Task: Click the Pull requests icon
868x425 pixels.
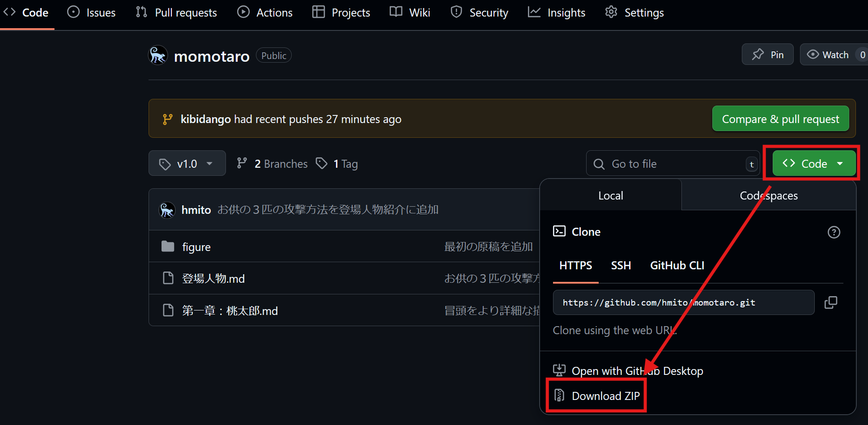Action: click(x=141, y=12)
